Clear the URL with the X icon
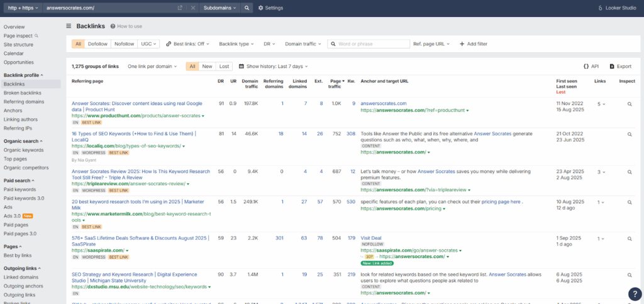644x304 pixels. (192, 8)
